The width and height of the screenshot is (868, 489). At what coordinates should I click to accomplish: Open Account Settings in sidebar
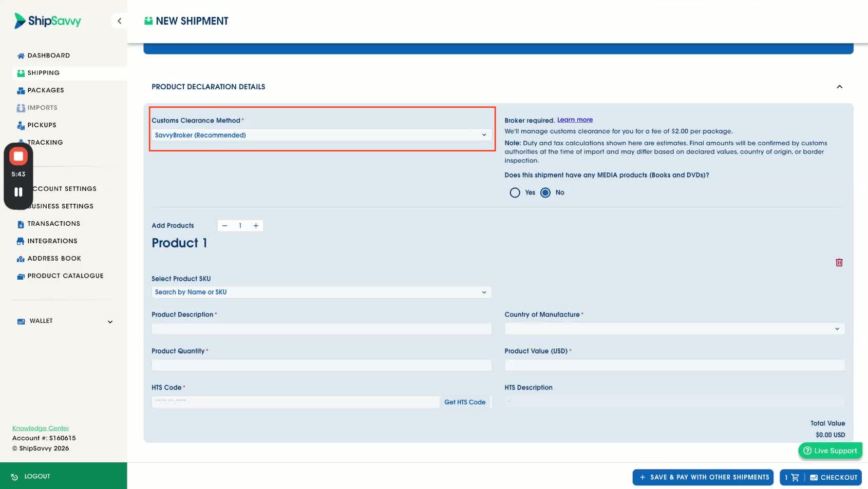[65, 189]
